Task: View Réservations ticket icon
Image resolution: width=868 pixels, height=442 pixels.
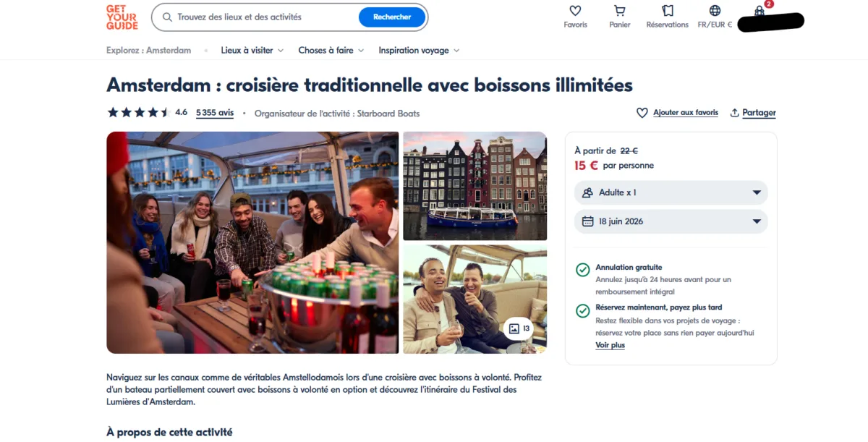Action: pos(668,11)
